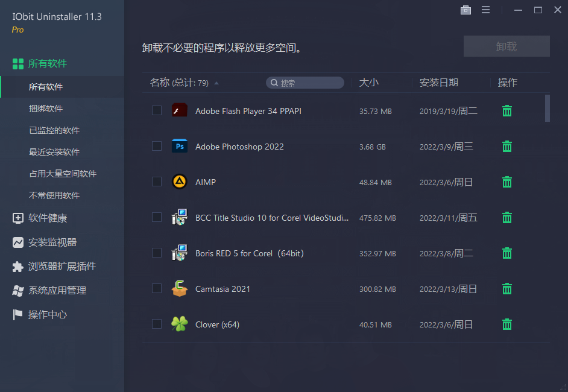Viewport: 568px width, 392px height.
Task: Click the Adobe Flash Player program icon
Action: pyautogui.click(x=180, y=110)
